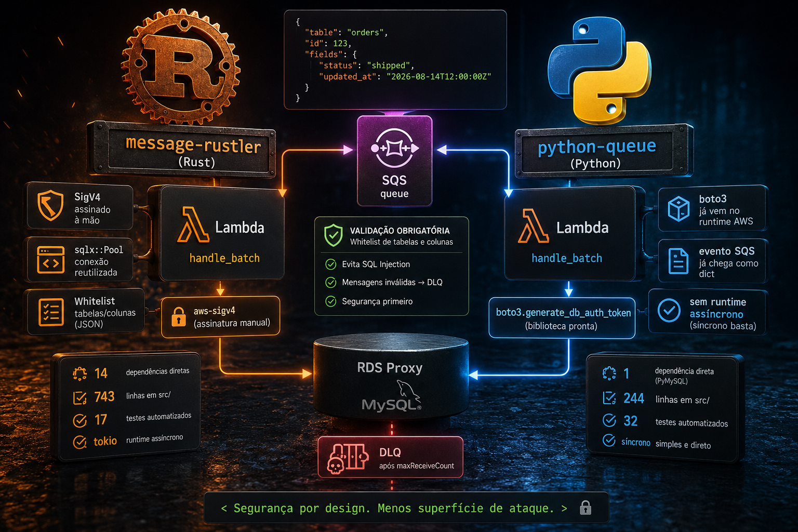
Task: Click the Rust gear logo
Action: (181, 66)
